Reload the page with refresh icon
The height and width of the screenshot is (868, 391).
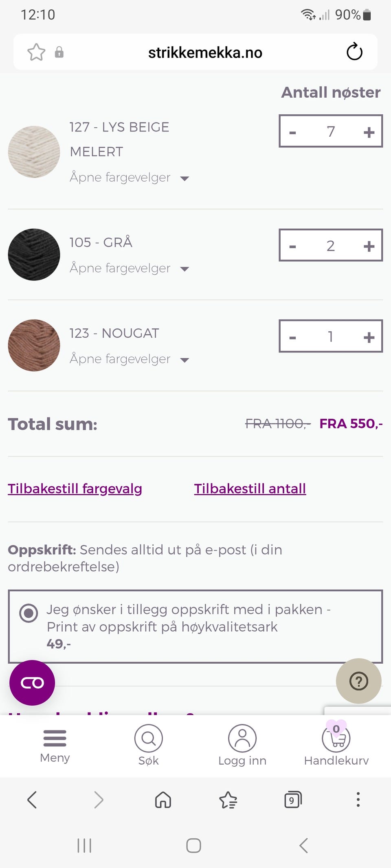click(x=354, y=52)
